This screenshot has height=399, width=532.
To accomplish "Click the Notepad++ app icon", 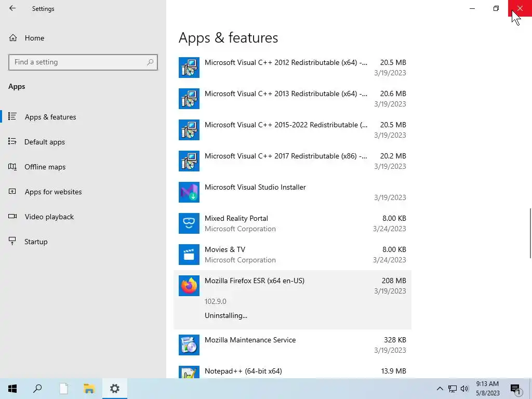I will click(189, 373).
